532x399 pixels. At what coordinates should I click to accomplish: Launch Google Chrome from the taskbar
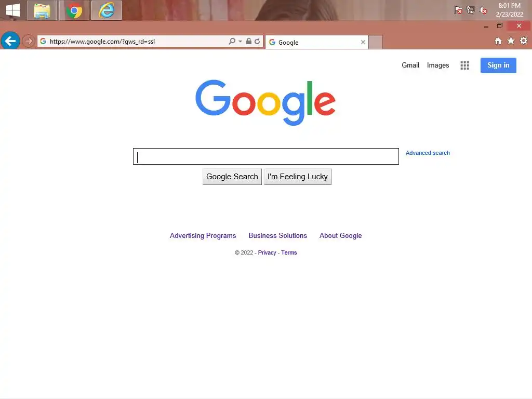[74, 10]
